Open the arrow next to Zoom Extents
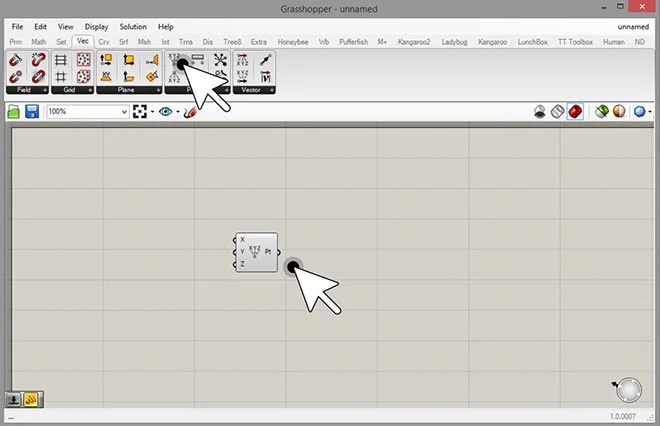 (152, 112)
